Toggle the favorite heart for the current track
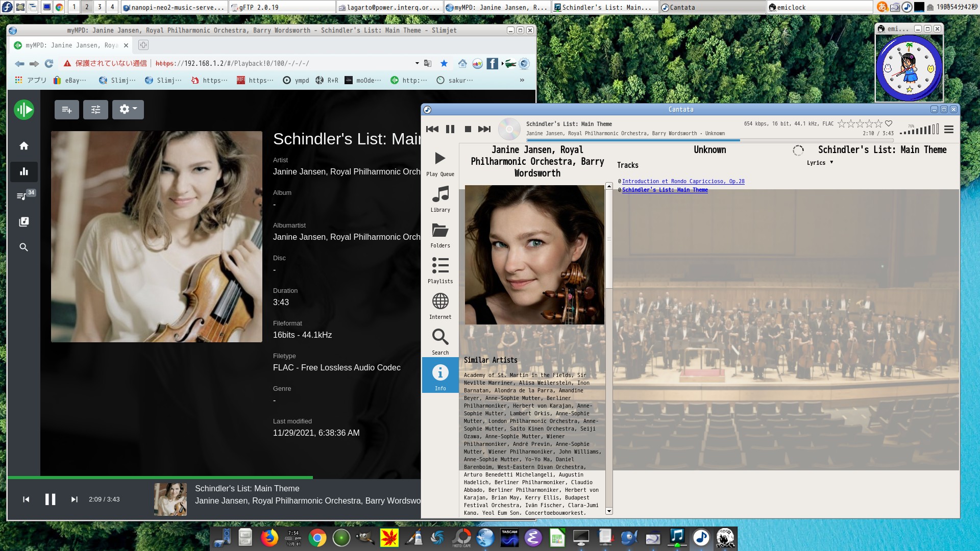980x551 pixels. click(888, 123)
